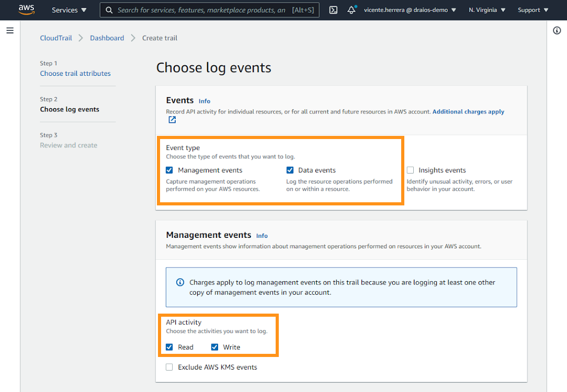Uncheck the Write API activity checkbox
This screenshot has width=567, height=392.
click(214, 347)
